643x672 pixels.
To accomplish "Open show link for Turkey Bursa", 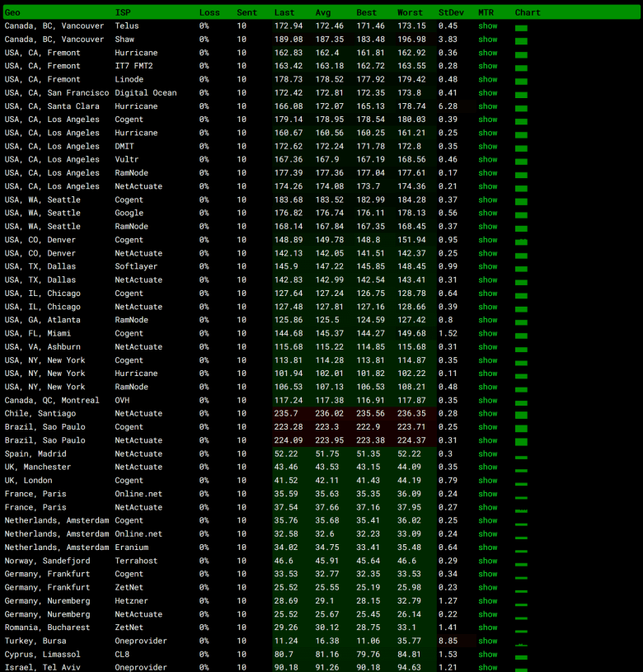I will [x=487, y=641].
